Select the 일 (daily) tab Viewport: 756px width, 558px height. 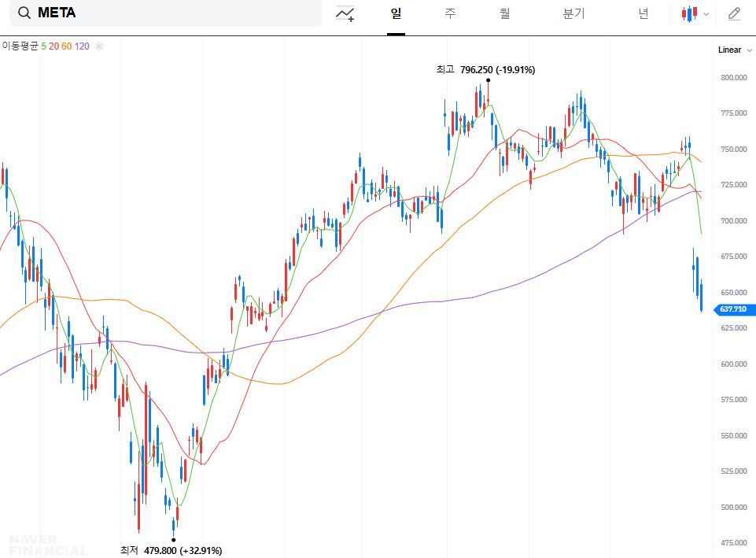click(x=396, y=13)
